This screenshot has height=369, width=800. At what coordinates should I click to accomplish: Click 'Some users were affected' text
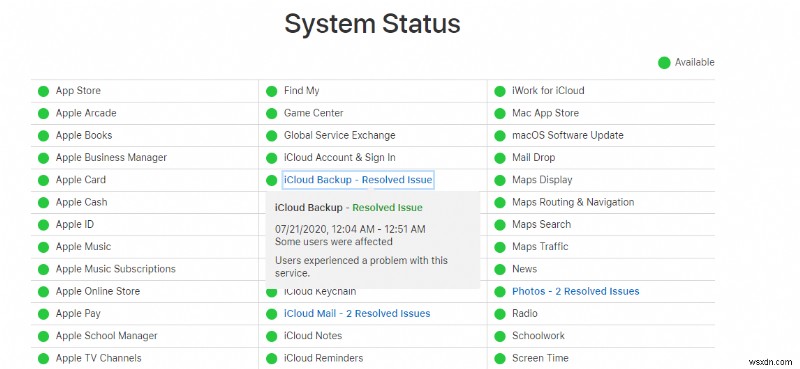coord(334,241)
